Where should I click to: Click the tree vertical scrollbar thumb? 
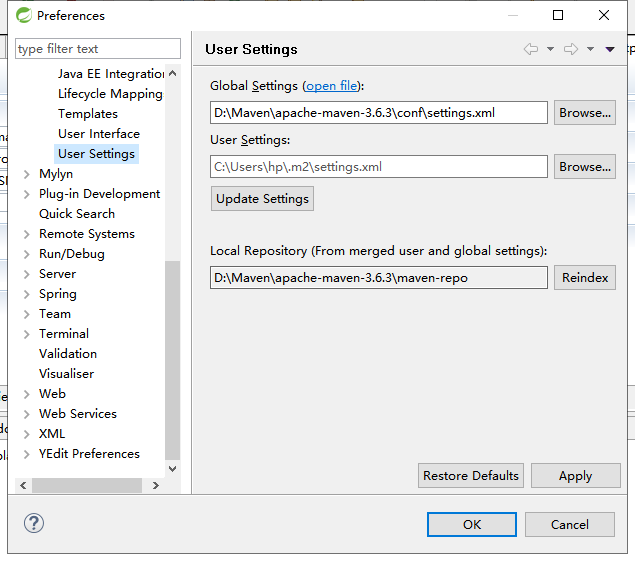(x=173, y=360)
